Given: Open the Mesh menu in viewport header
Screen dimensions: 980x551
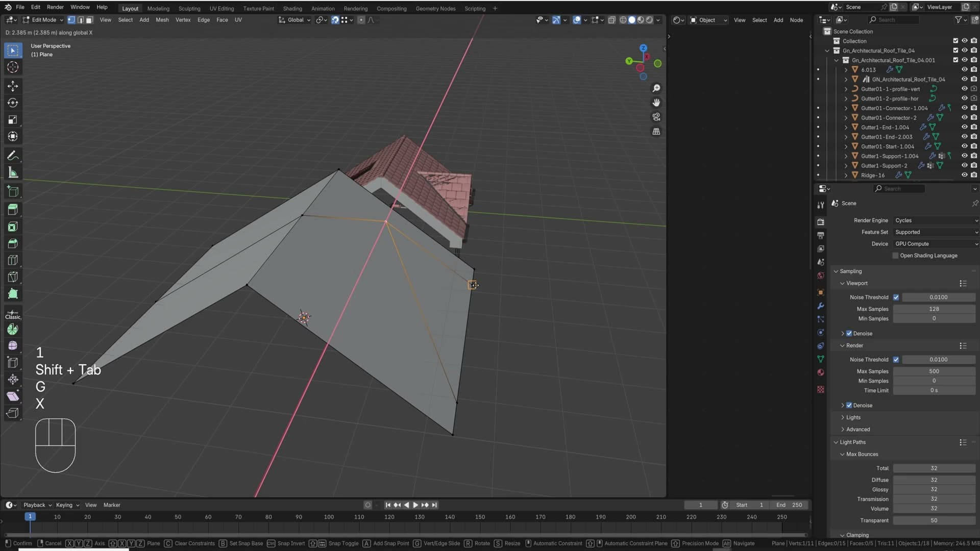Looking at the screenshot, I should pyautogui.click(x=162, y=20).
